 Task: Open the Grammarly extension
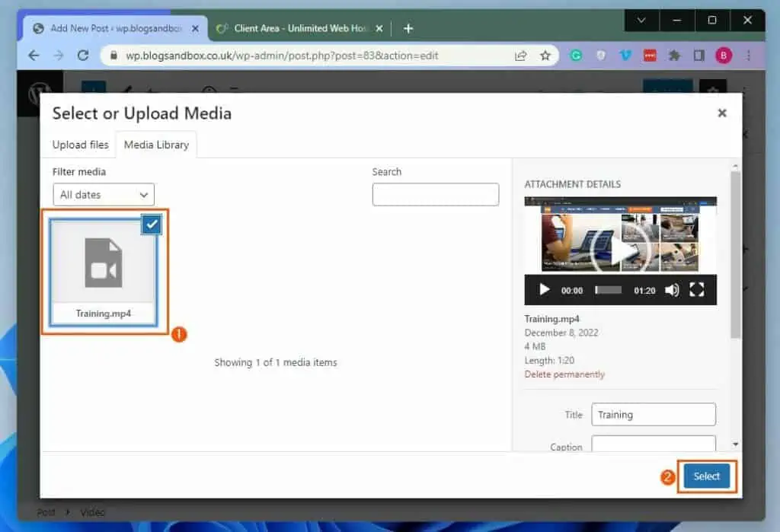tap(576, 55)
